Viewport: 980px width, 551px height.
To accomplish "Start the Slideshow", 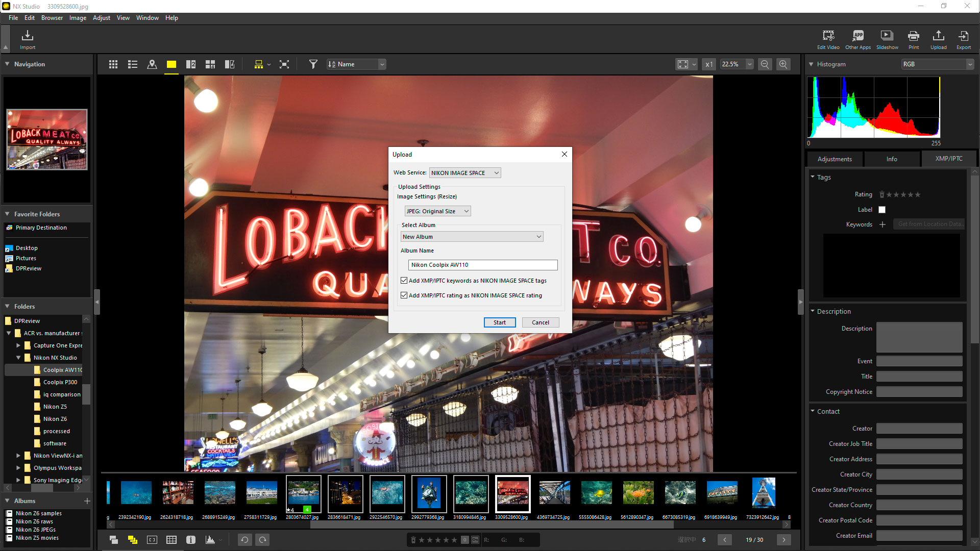I will click(887, 39).
